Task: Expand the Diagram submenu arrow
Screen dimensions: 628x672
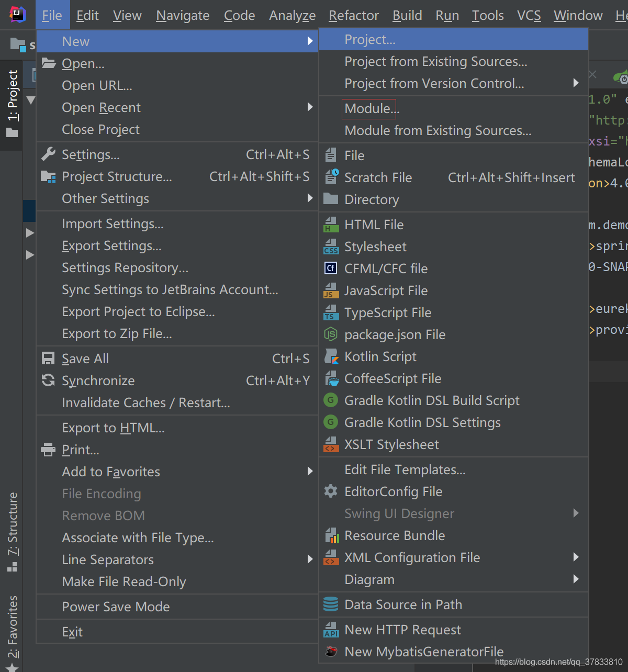Action: coord(576,579)
